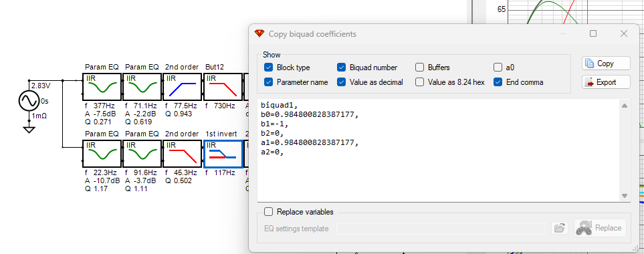
Task: Click the Q 0.943 parameter value
Action: tap(179, 114)
